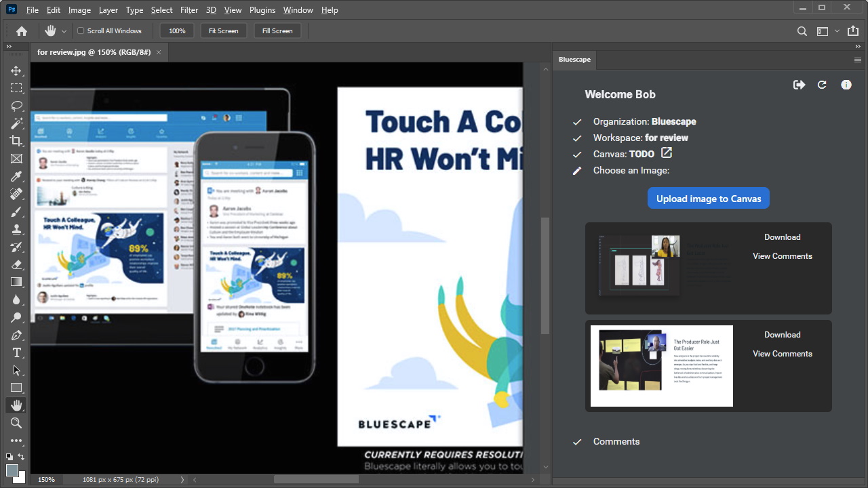Select the Zoom tool in toolbar

[x=16, y=423]
